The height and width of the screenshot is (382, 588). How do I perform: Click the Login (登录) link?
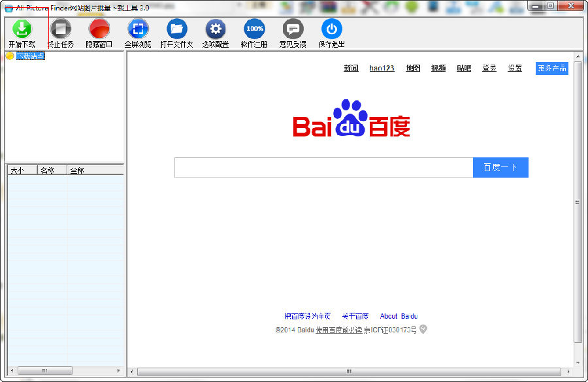(x=489, y=68)
